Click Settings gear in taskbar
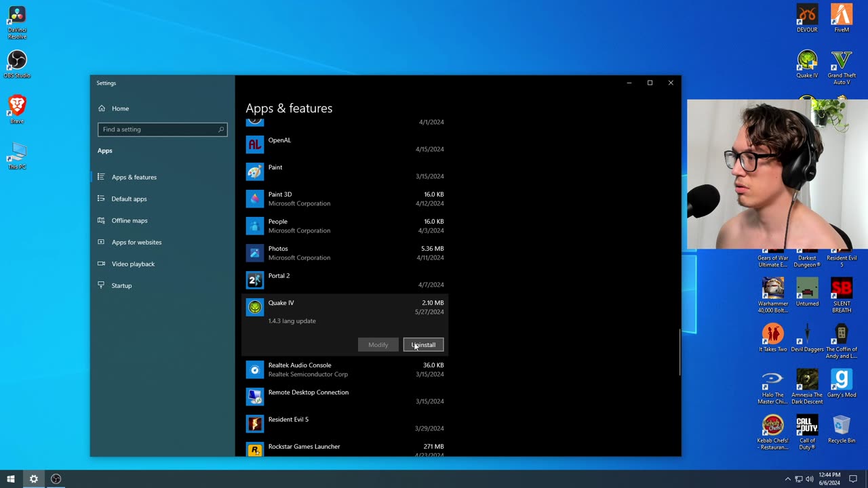 pyautogui.click(x=33, y=479)
